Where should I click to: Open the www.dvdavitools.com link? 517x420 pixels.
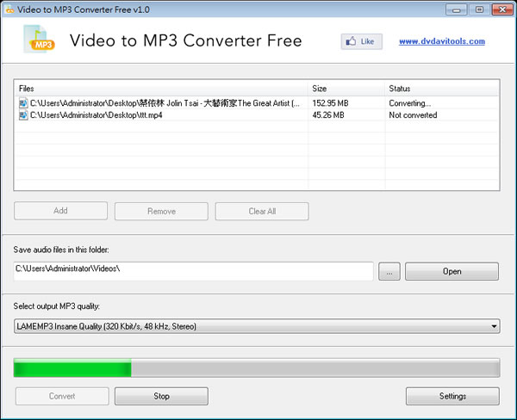click(442, 41)
